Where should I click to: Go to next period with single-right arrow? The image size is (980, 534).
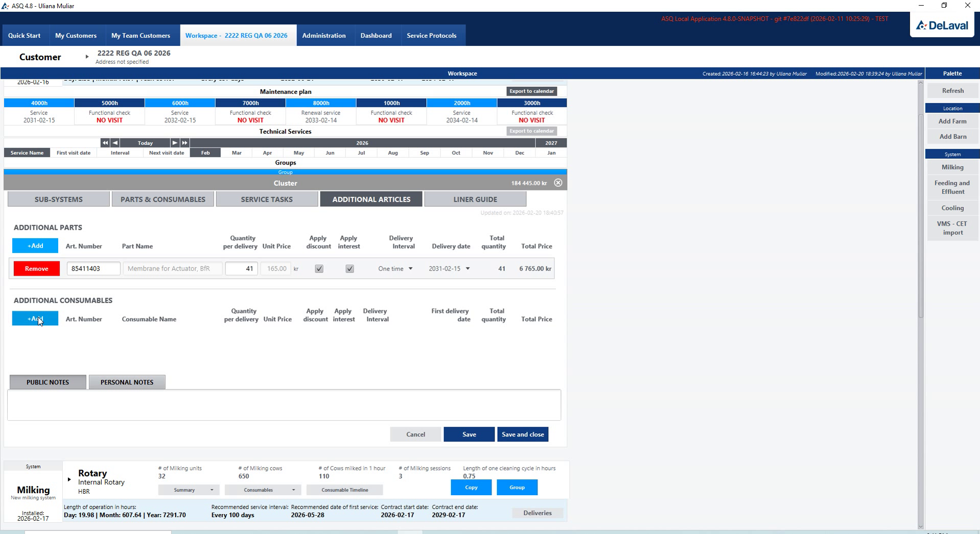(175, 143)
